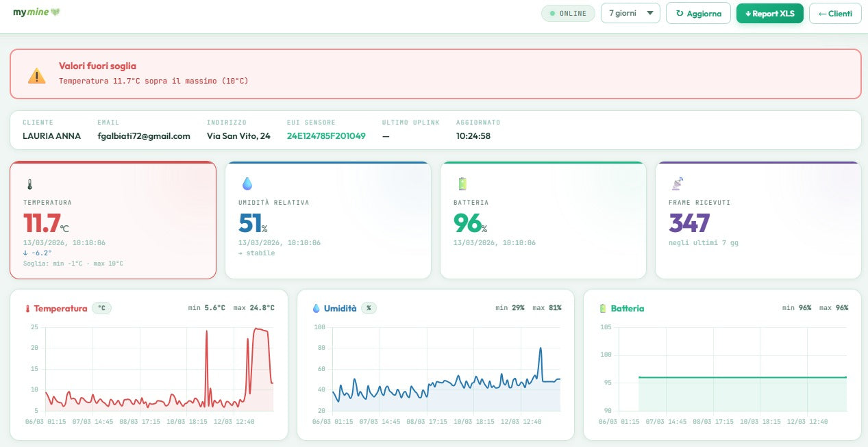Go back to Clienti list
This screenshot has height=447, width=868.
834,13
